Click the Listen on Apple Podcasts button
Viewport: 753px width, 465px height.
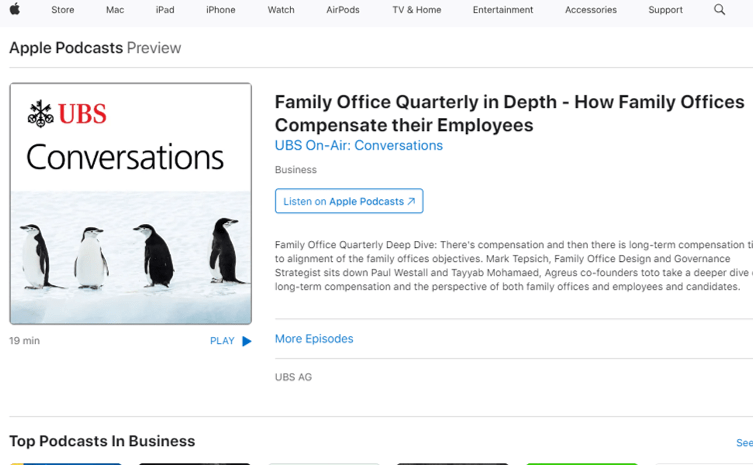coord(349,201)
